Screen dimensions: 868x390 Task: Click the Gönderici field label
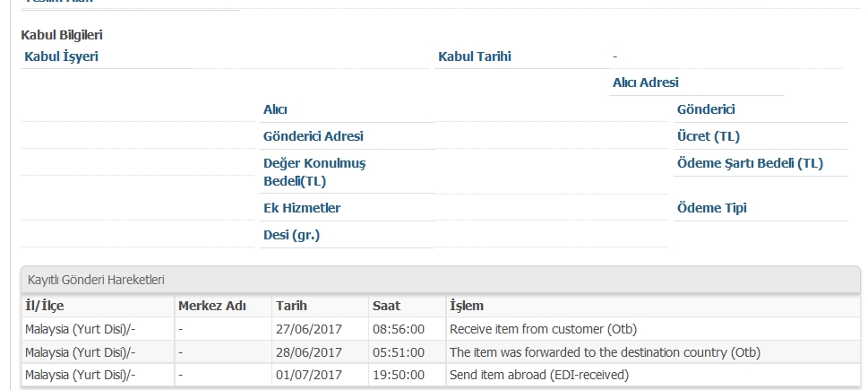pyautogui.click(x=706, y=109)
